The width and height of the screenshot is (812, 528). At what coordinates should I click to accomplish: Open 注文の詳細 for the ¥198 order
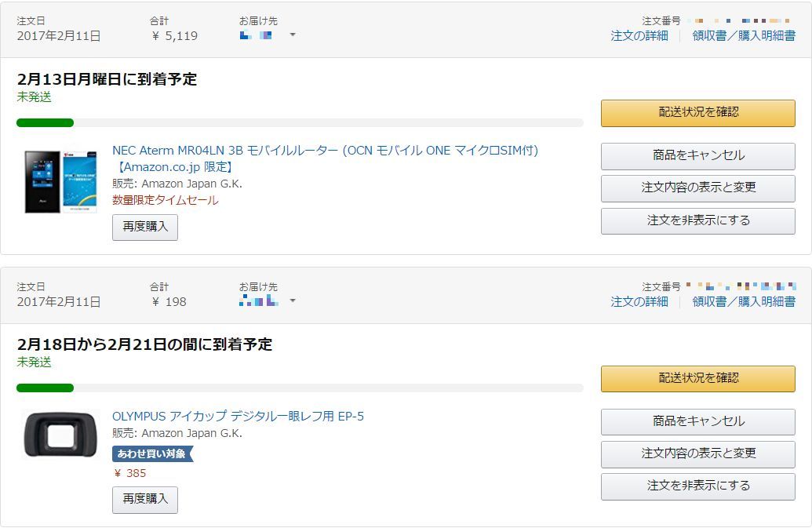click(639, 301)
